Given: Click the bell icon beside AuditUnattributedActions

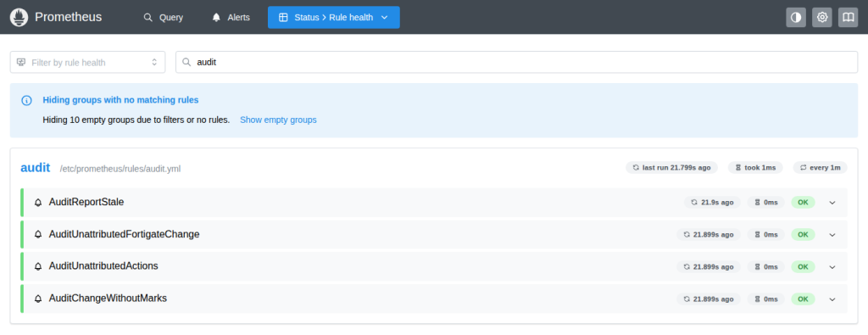Looking at the screenshot, I should tap(37, 267).
